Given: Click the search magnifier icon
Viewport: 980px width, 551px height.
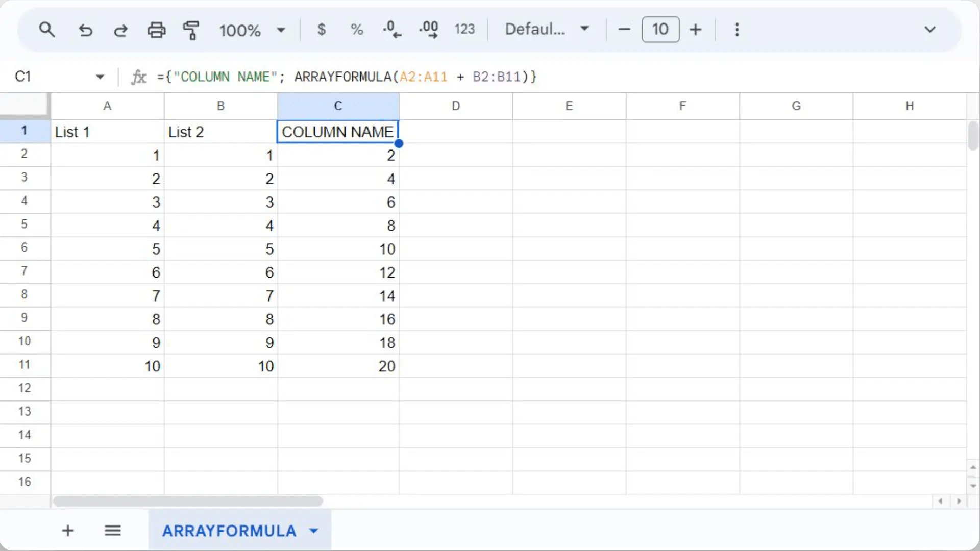Looking at the screenshot, I should coord(47,30).
